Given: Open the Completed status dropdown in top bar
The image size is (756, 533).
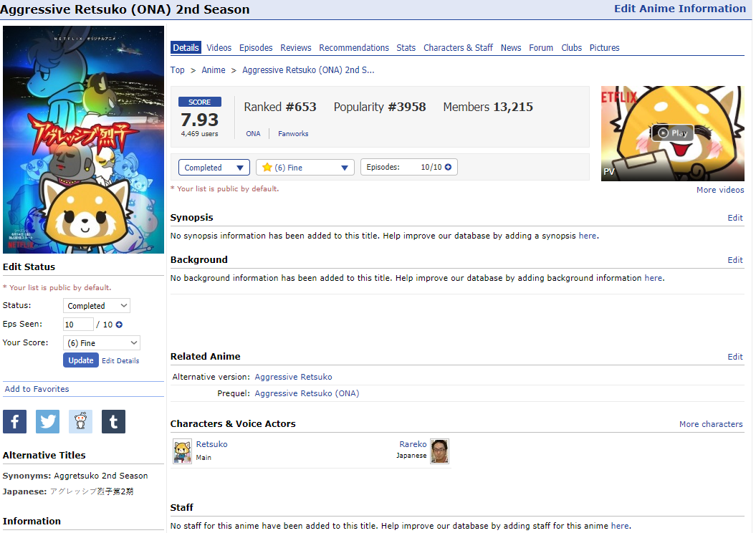Looking at the screenshot, I should pos(214,168).
